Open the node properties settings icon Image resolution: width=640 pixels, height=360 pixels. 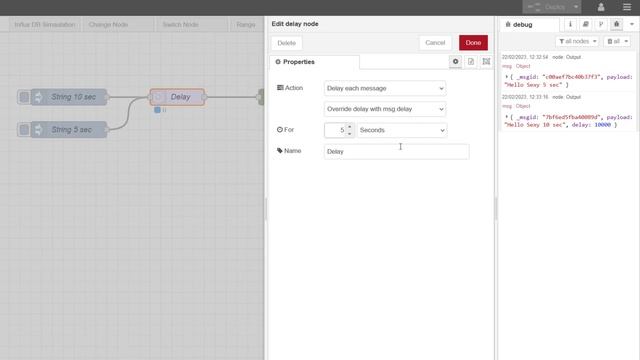point(455,62)
